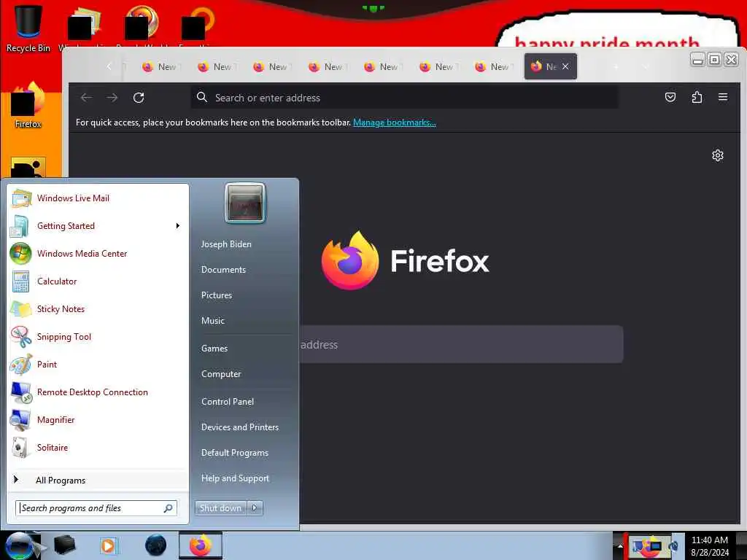
Task: Open Paint from the Start menu
Action: coord(98,365)
